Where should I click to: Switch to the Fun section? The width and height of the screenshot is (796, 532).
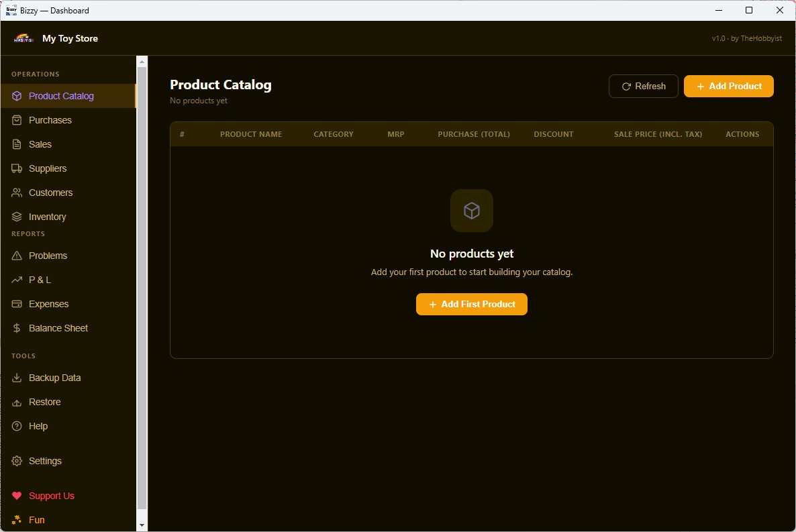[x=36, y=520]
